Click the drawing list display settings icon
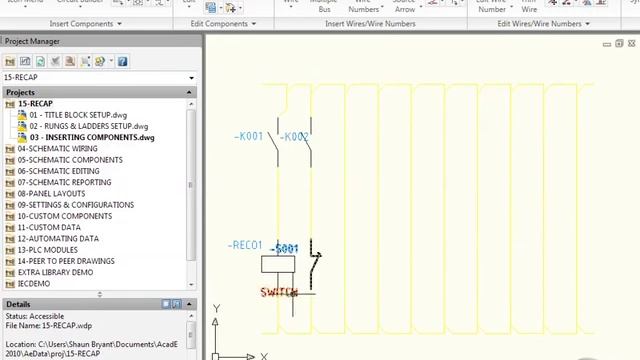Viewport: 640px width, 360px height. point(100,62)
